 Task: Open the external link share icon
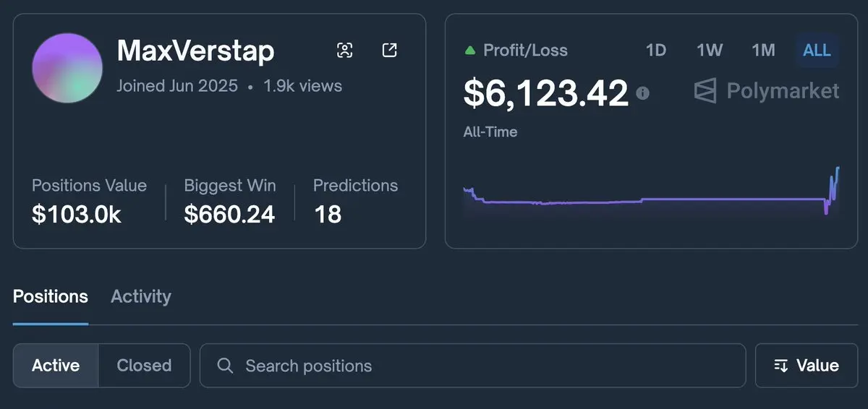tap(389, 50)
